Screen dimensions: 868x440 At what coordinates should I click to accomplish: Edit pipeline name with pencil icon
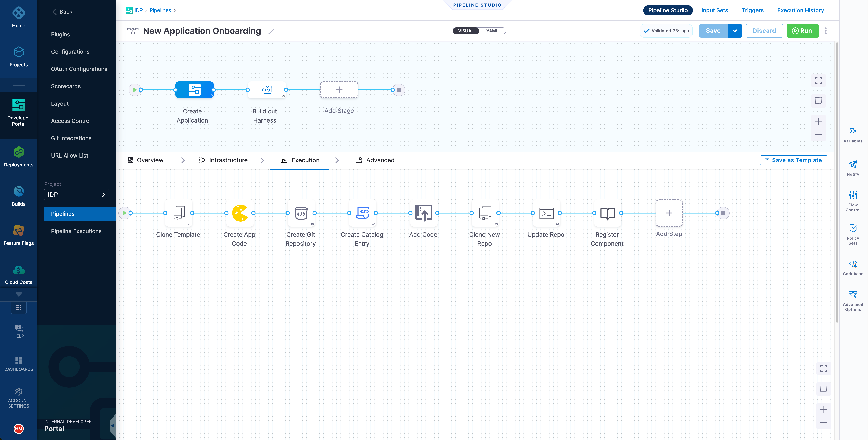[271, 31]
